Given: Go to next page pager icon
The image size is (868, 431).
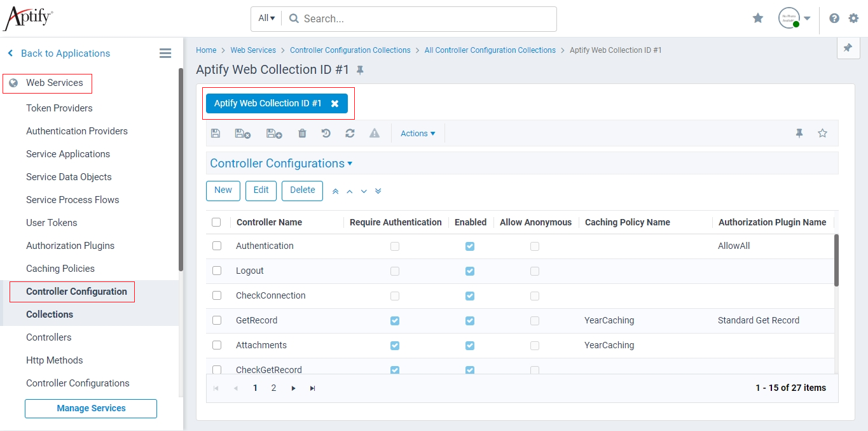Looking at the screenshot, I should [293, 388].
